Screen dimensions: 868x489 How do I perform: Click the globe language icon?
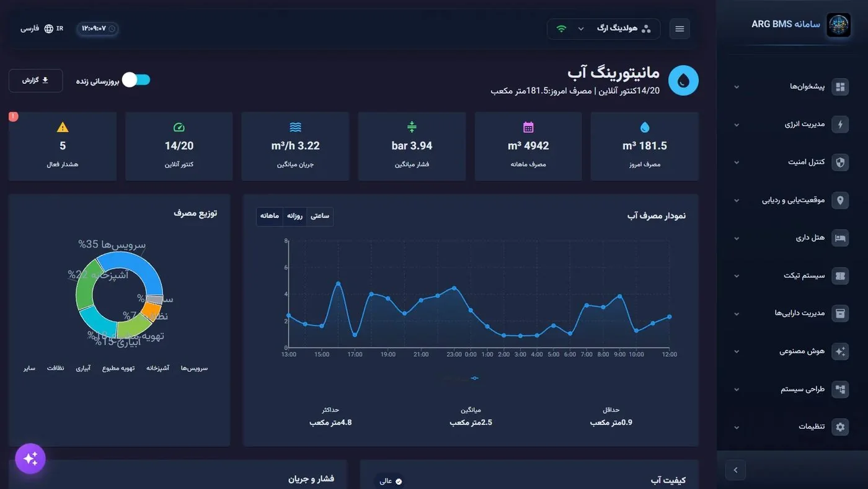pyautogui.click(x=49, y=29)
